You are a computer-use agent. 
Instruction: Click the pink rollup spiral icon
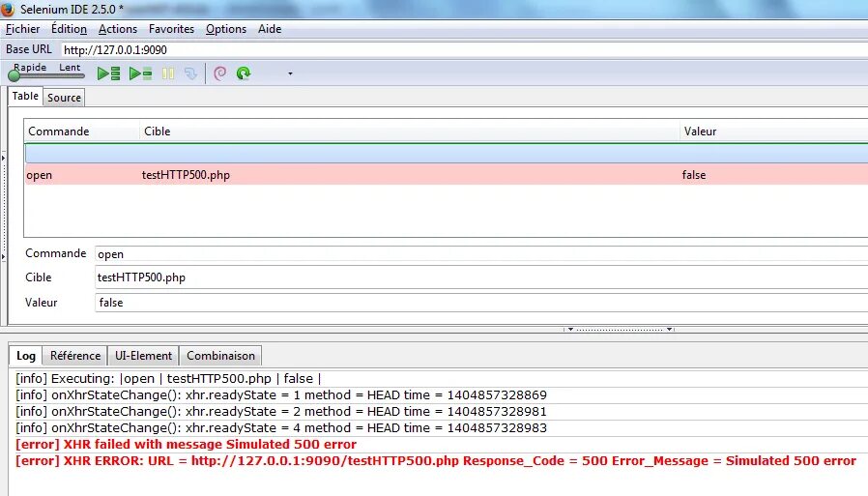[219, 73]
